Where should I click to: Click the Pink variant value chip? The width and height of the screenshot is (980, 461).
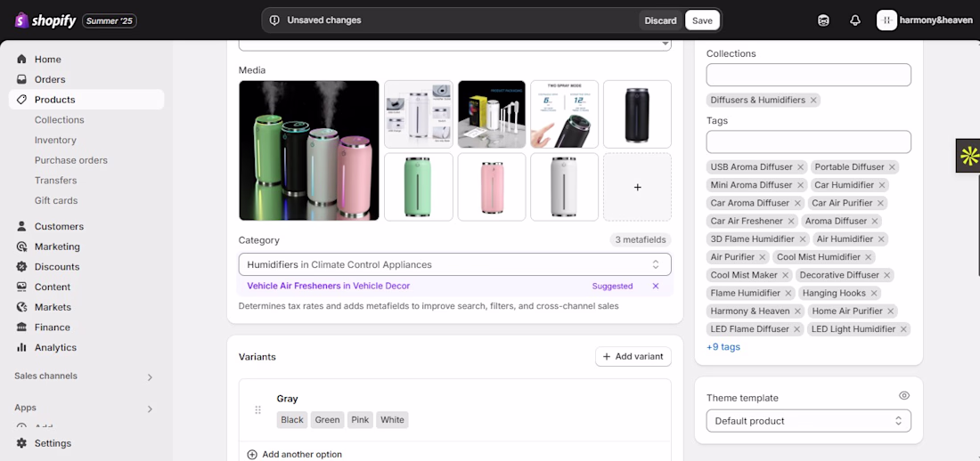coord(360,420)
